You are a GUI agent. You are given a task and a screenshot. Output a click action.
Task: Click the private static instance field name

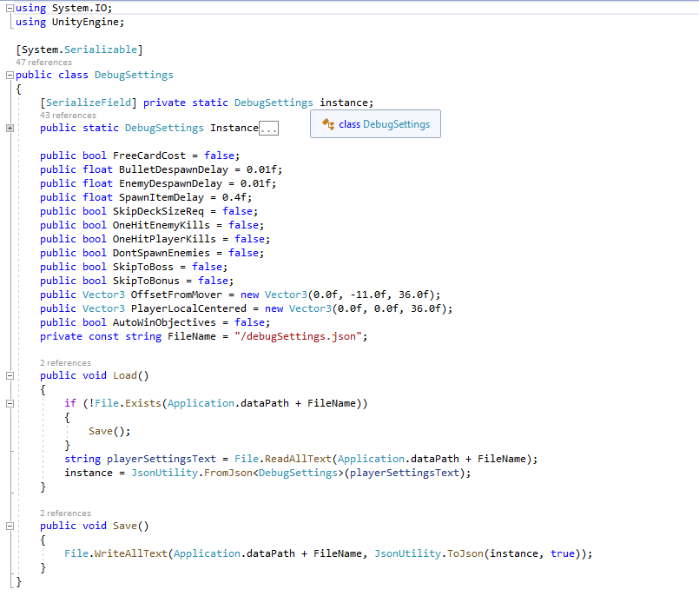click(x=344, y=103)
